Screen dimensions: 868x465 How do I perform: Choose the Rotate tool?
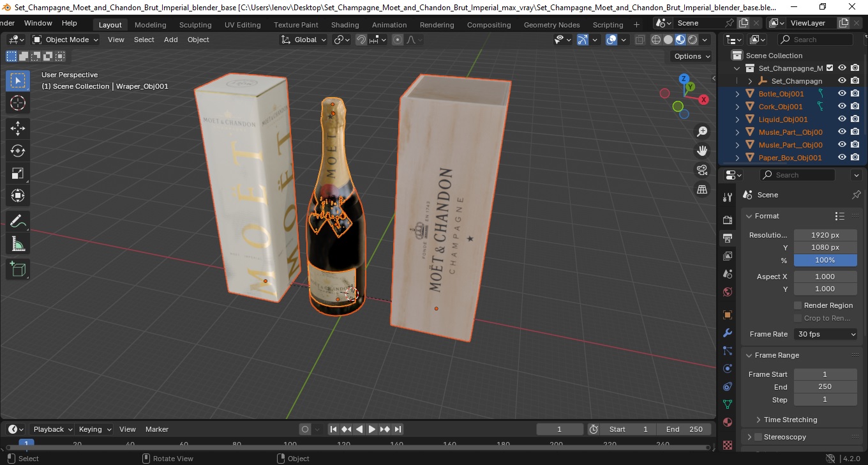[x=18, y=151]
